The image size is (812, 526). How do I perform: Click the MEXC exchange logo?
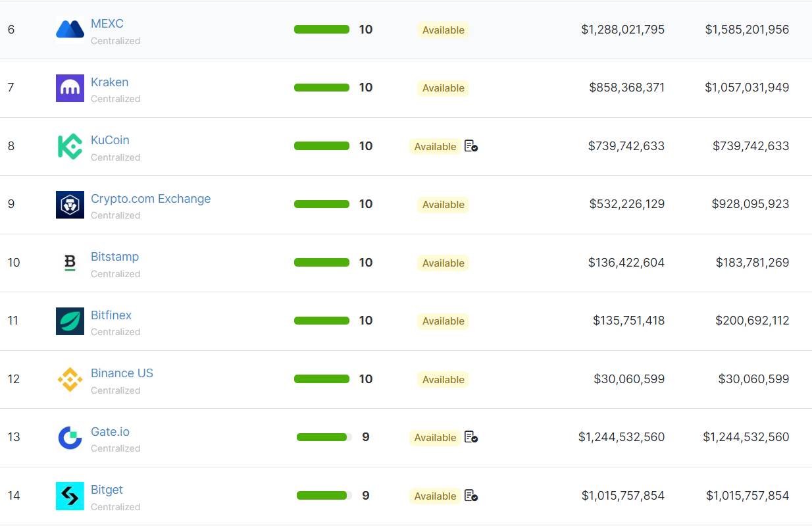point(70,30)
